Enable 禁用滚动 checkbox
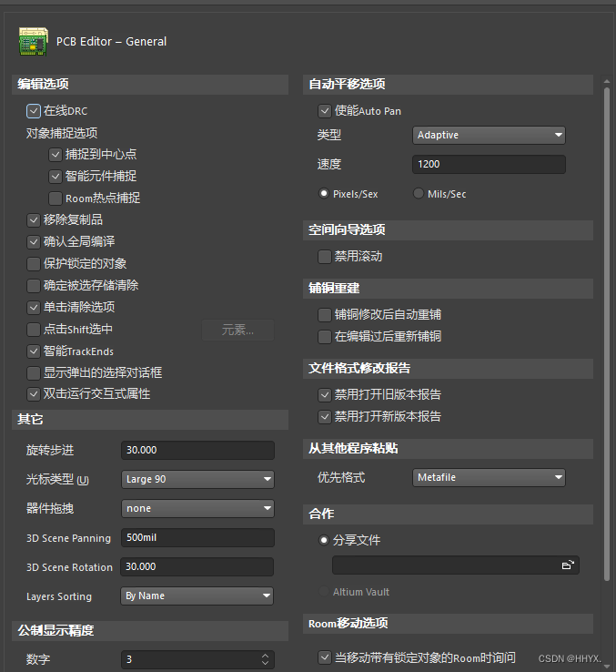Viewport: 616px width, 672px height. [325, 257]
